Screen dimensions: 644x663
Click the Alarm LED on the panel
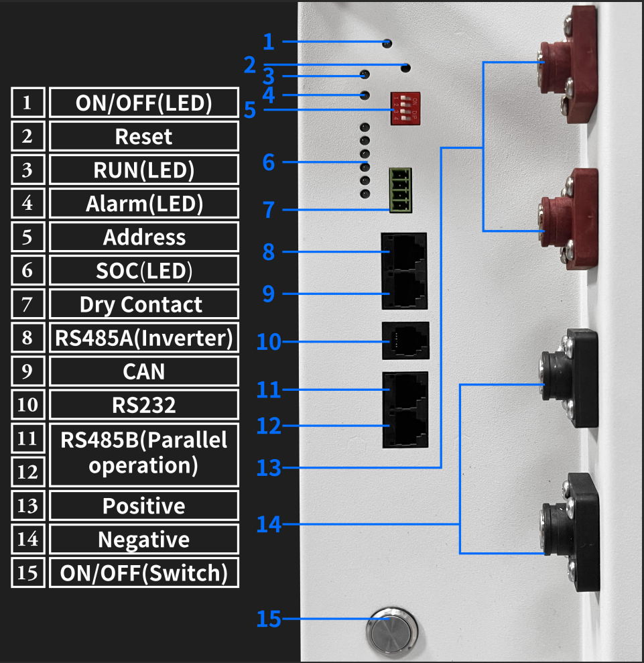pos(365,96)
